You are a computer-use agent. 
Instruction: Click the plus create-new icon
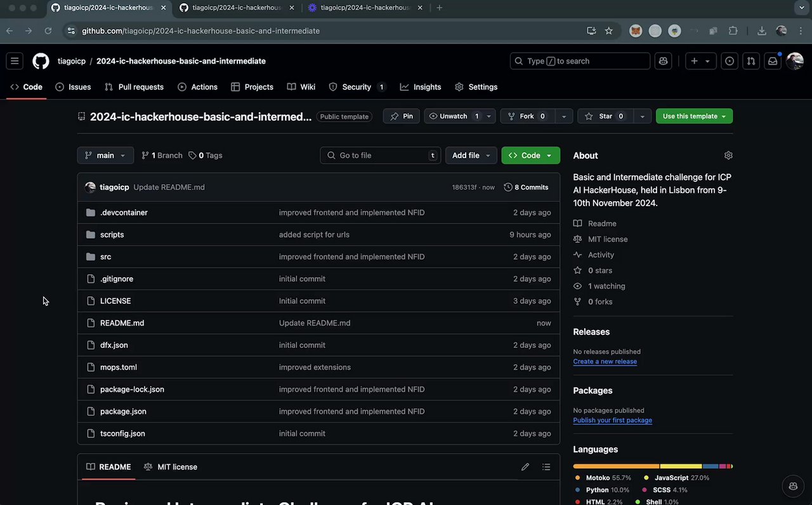(x=694, y=61)
